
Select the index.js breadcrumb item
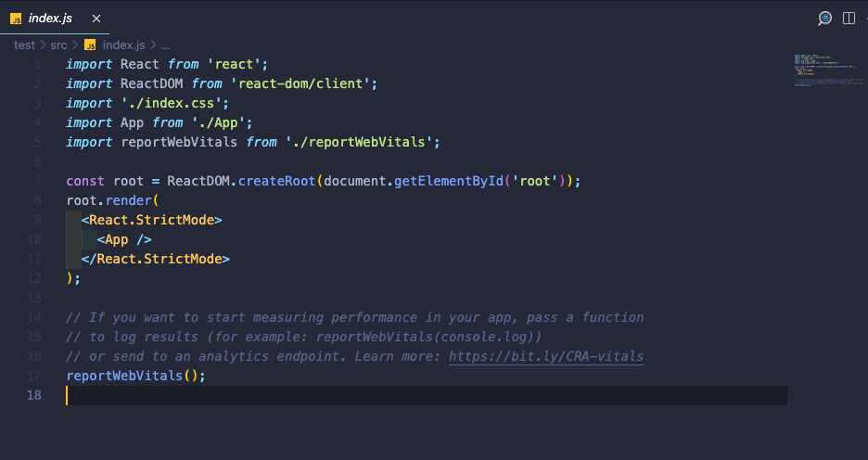click(123, 45)
